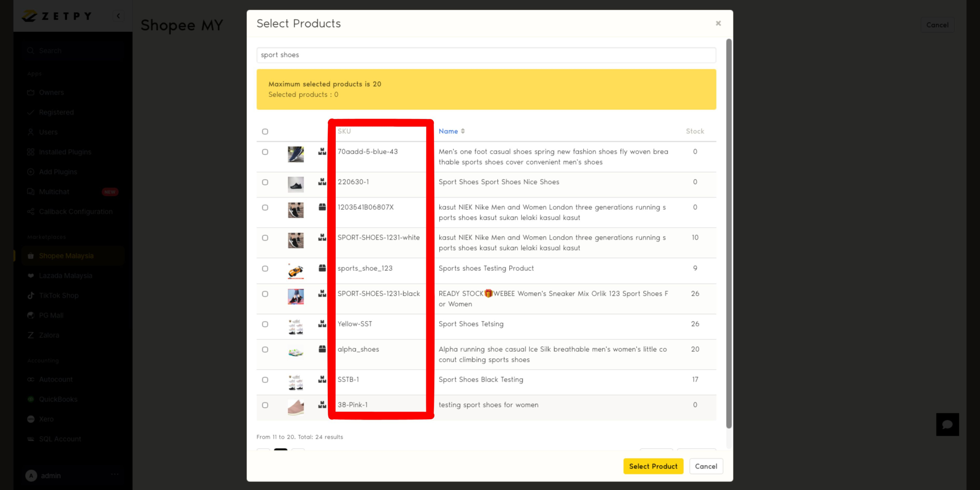Click box icon beside 1203541B06807X SKU

coord(322,207)
